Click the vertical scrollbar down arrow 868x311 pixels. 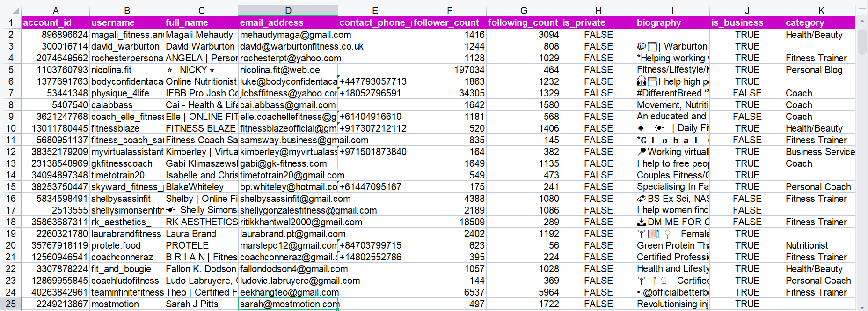tap(863, 307)
